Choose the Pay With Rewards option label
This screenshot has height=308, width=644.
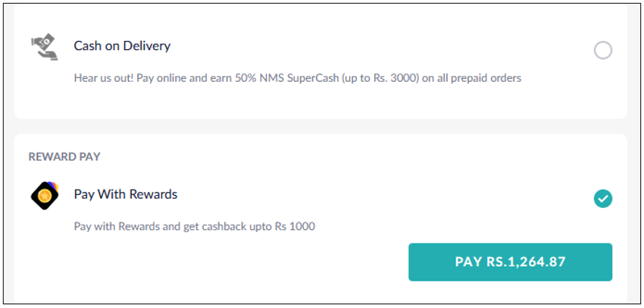126,194
